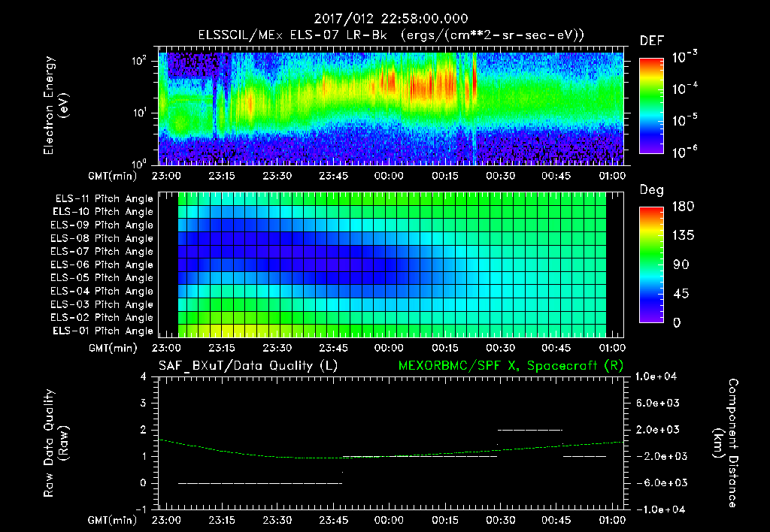Click tick value 4 on Raw Data Quality axis

tap(144, 377)
